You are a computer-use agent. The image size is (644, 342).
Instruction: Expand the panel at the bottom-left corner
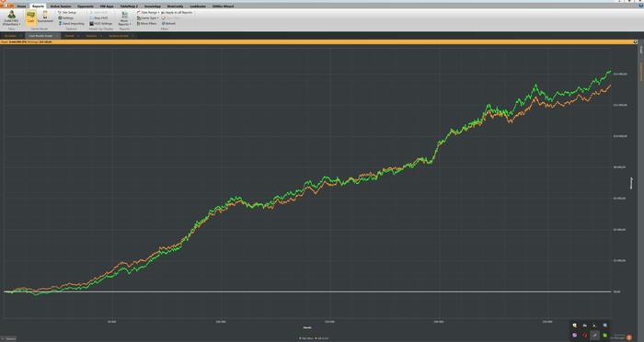(8, 338)
